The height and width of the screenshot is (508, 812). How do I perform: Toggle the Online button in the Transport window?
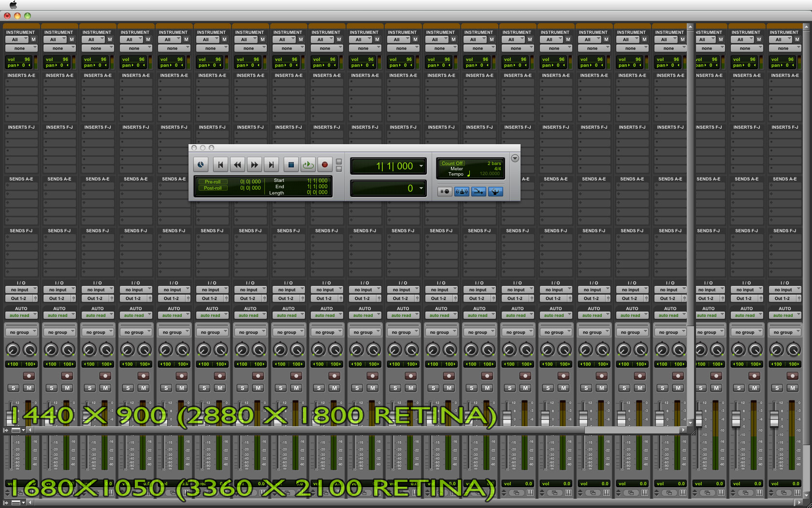(201, 165)
